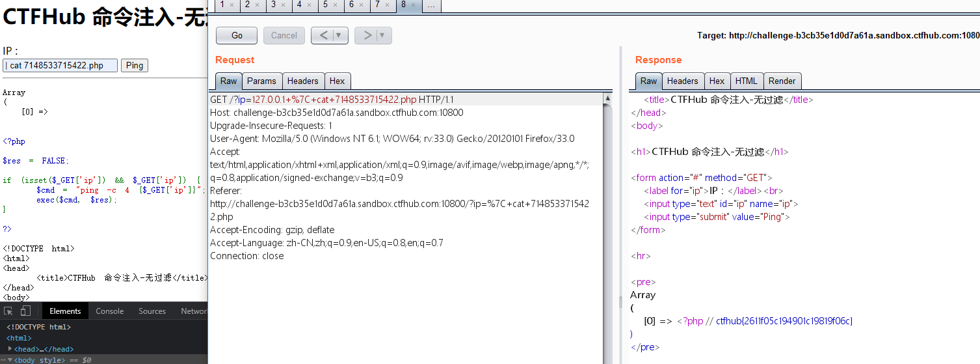
Task: Open the Console tab in DevTools
Action: 110,311
